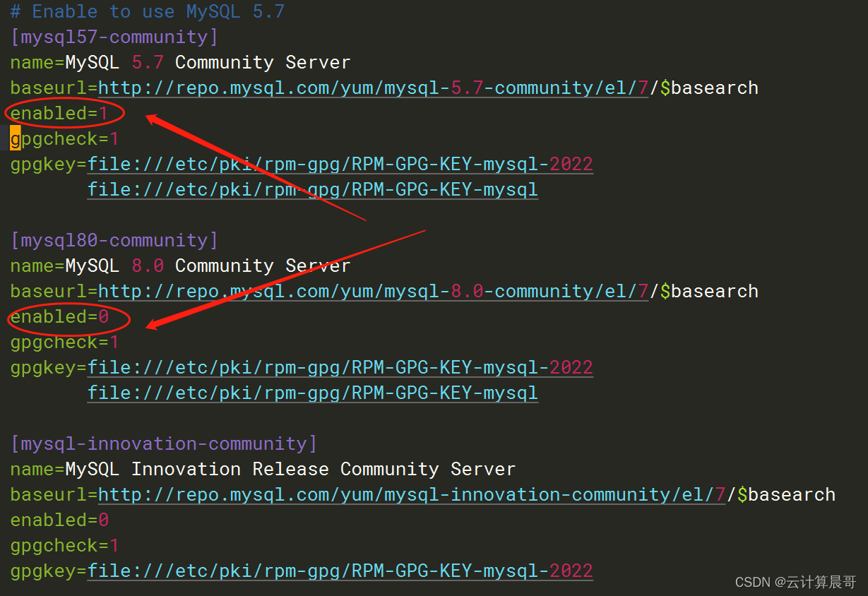The width and height of the screenshot is (868, 596).
Task: Select the [mysql-innovation-community] section header
Action: [164, 443]
